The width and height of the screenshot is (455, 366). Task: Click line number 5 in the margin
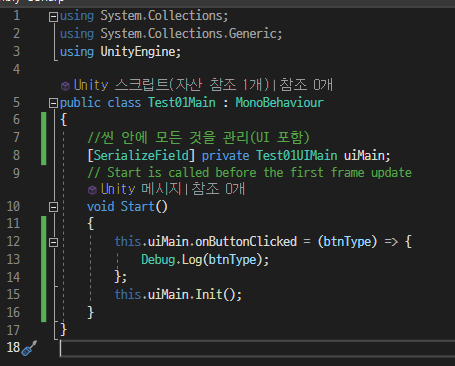tap(16, 103)
